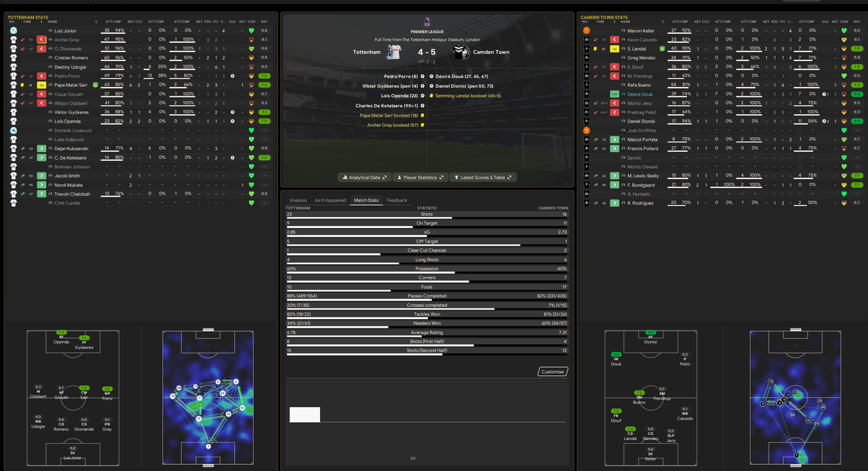Click the yellow card icon beside Archie Gray booked

(422, 125)
